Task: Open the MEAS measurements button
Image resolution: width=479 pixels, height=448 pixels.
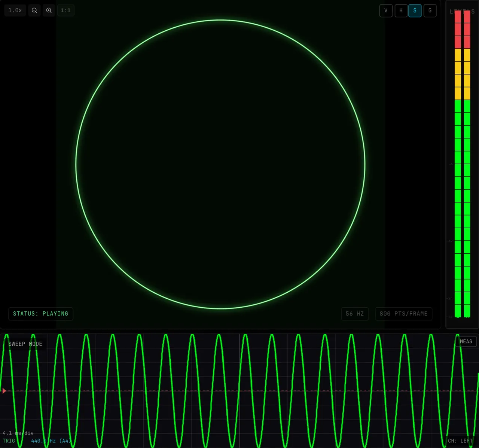Action: (x=466, y=341)
